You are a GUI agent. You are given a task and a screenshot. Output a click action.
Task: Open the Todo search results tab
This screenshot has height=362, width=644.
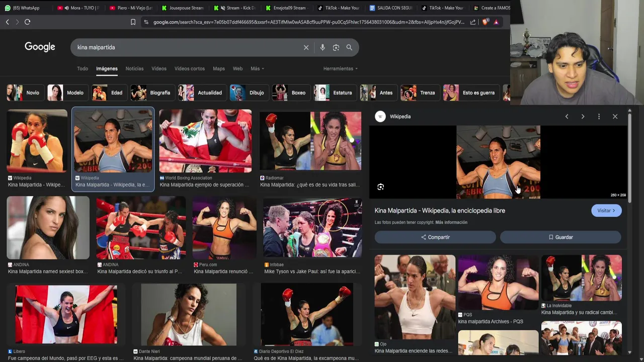[x=83, y=69]
